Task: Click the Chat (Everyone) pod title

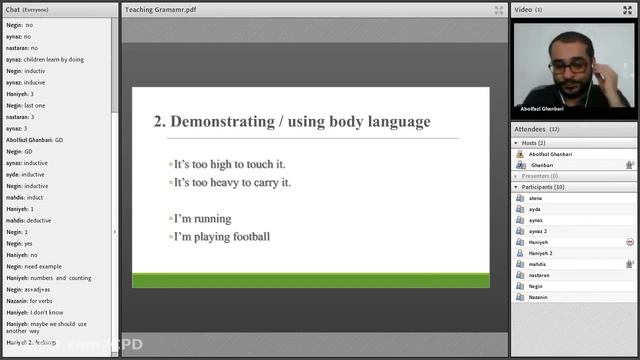Action: (27, 10)
